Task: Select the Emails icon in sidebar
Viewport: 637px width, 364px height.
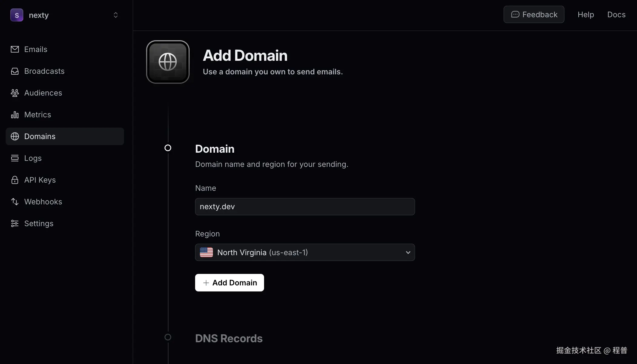Action: [x=15, y=49]
